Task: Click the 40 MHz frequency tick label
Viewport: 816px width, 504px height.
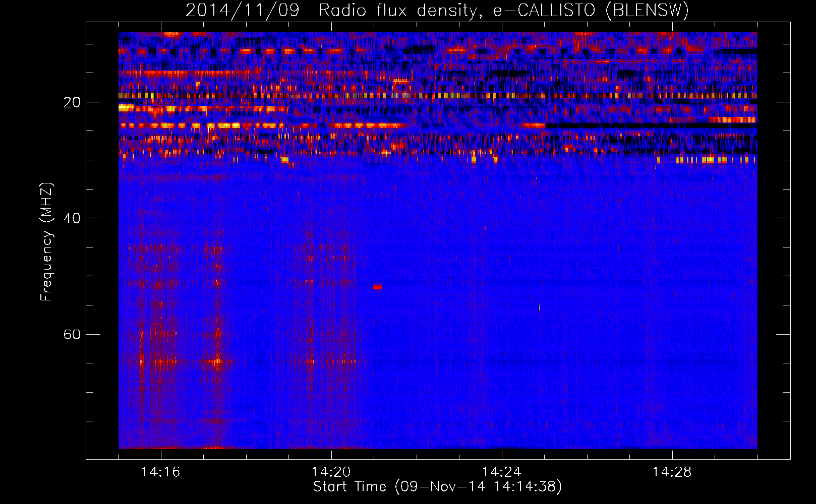Action: 72,218
